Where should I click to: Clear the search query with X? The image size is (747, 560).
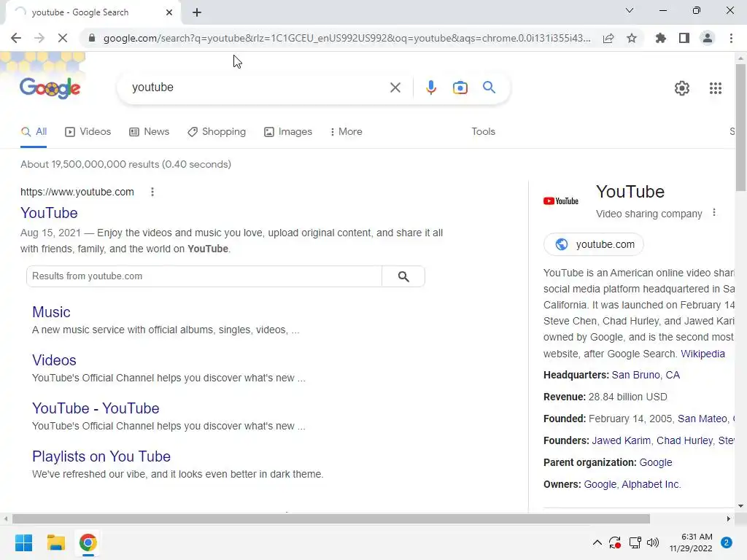[x=395, y=87]
